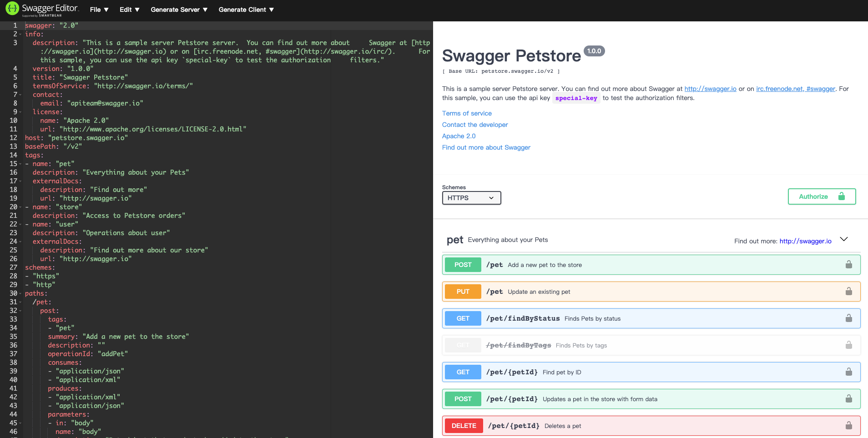Open the Generate Client menu

point(246,10)
